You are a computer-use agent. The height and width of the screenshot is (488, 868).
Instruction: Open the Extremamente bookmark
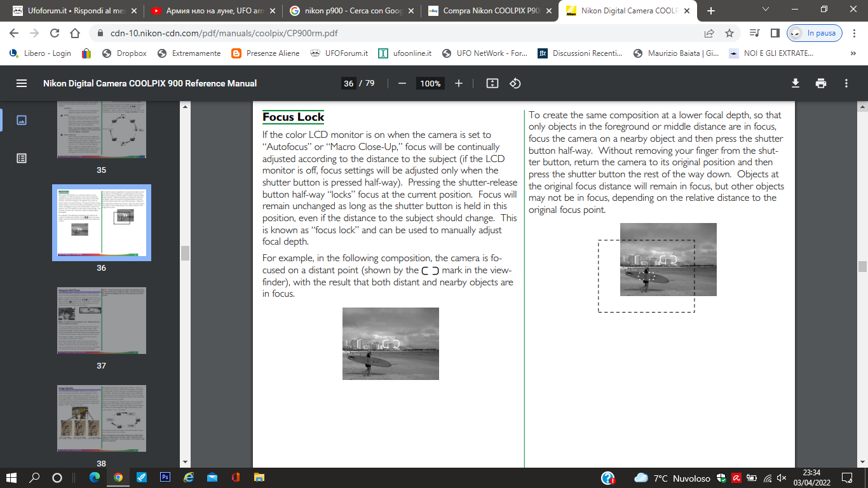click(189, 53)
